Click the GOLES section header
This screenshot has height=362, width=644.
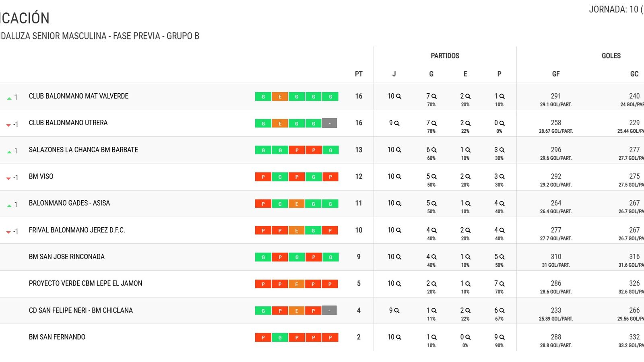click(x=611, y=56)
